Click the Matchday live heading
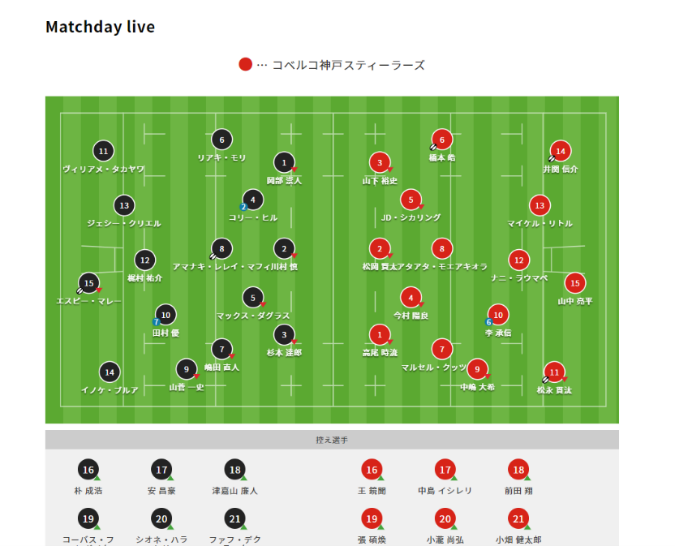675x546 pixels. (100, 27)
